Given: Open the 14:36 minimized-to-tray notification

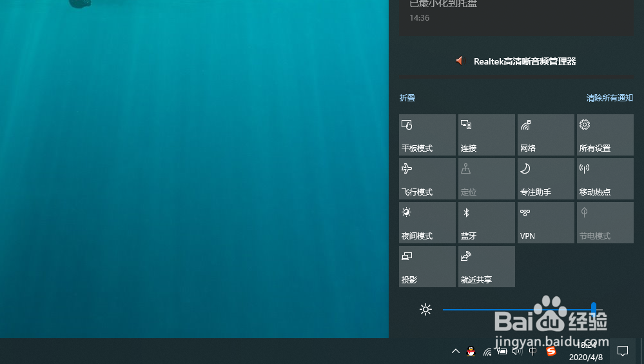Looking at the screenshot, I should 516,16.
